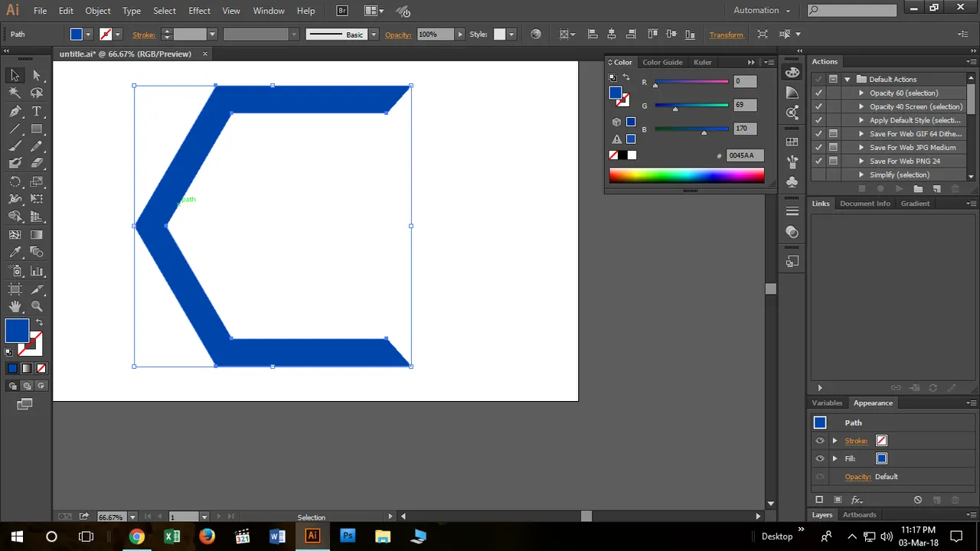Collapse the Default Actions set
This screenshot has width=980, height=551.
coord(847,79)
